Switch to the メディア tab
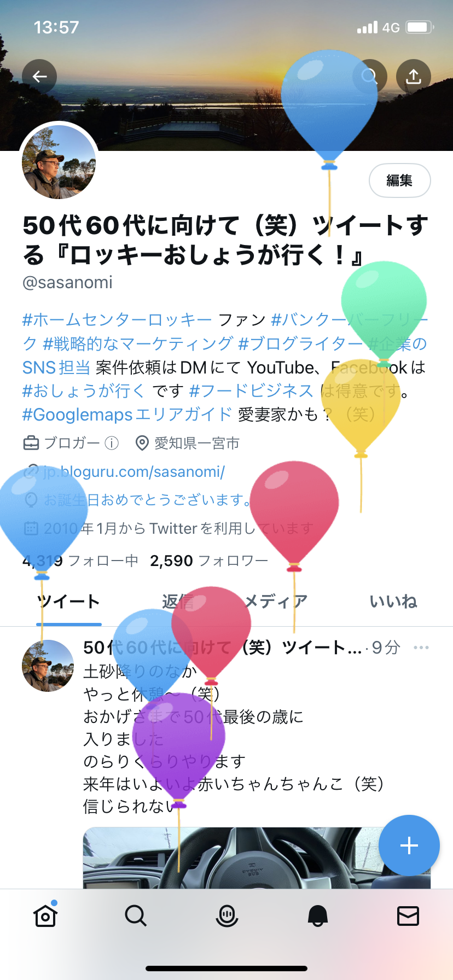The image size is (453, 980). [x=275, y=602]
